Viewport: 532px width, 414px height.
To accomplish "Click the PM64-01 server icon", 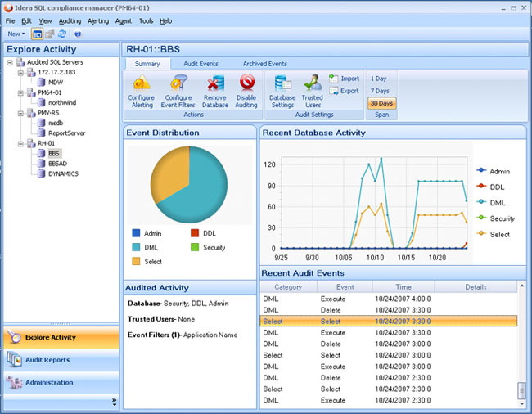I will (31, 92).
